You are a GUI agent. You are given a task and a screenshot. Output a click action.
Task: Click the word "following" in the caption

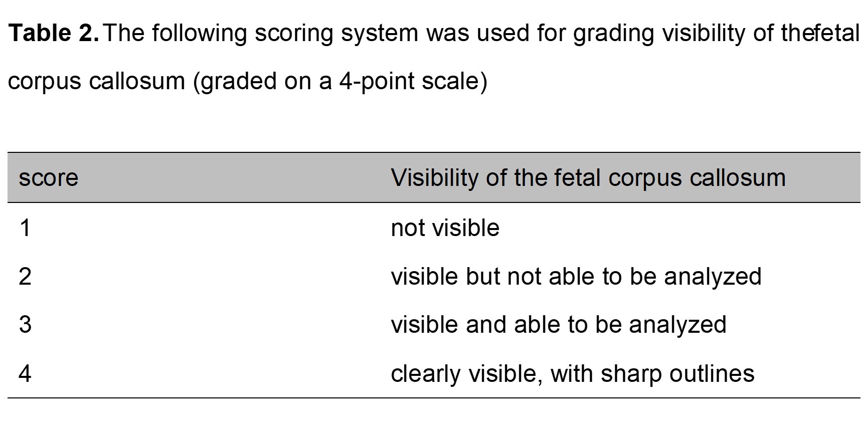click(x=199, y=33)
